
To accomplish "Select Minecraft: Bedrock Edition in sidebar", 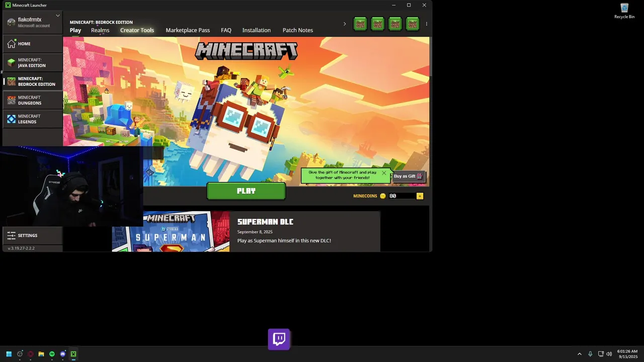I will [x=33, y=81].
